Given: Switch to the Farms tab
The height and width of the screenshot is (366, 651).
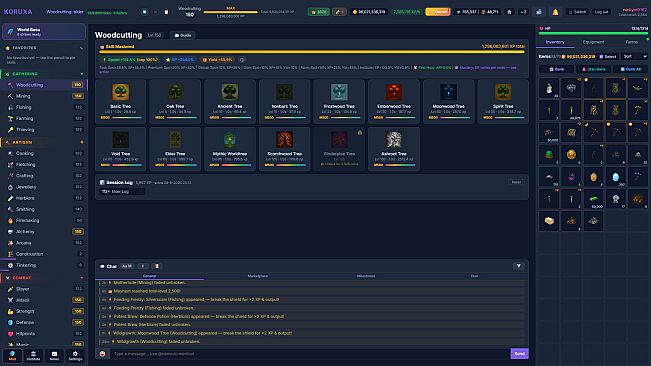Looking at the screenshot, I should pyautogui.click(x=631, y=42).
